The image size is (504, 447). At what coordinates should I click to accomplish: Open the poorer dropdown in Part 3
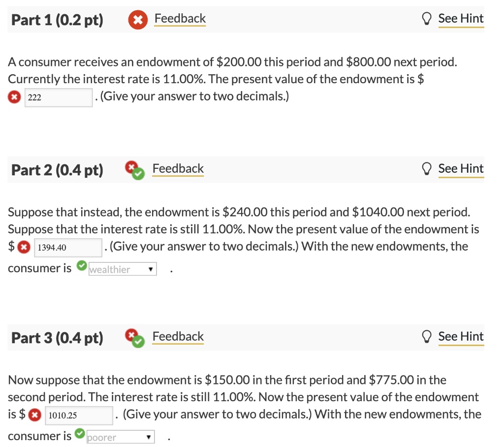(x=120, y=437)
